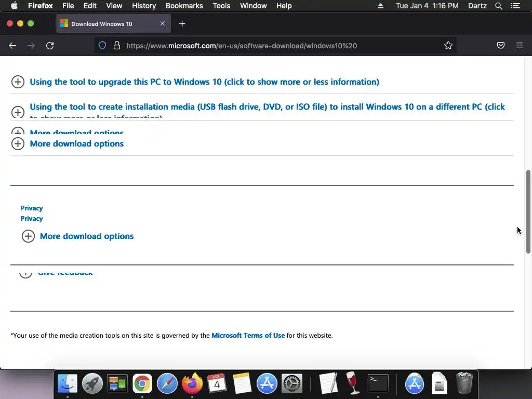Open the Bookmarks menu
532x399 pixels.
coord(184,6)
